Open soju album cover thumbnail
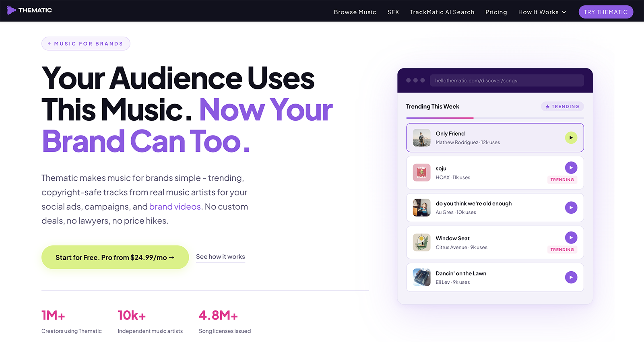The height and width of the screenshot is (353, 644). [421, 173]
